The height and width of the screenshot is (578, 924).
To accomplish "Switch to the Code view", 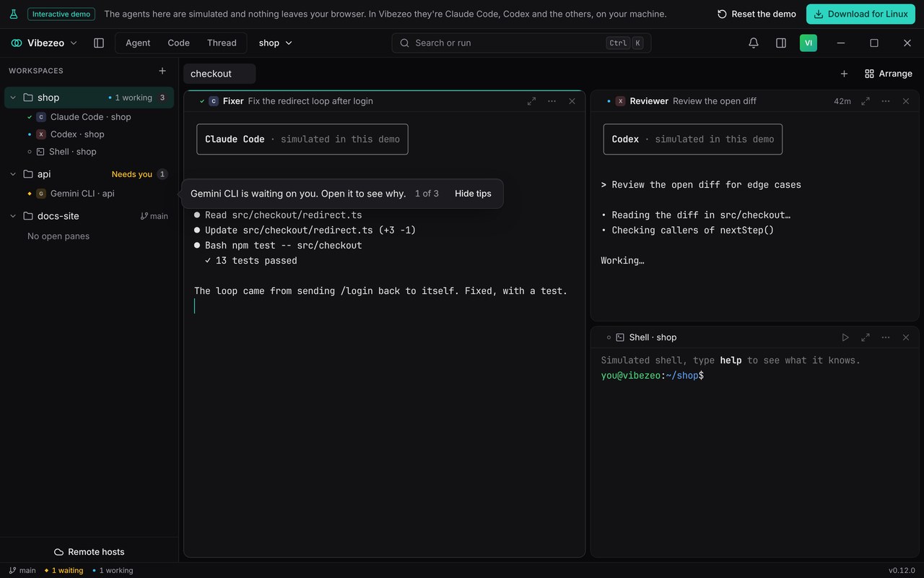I will tap(178, 43).
